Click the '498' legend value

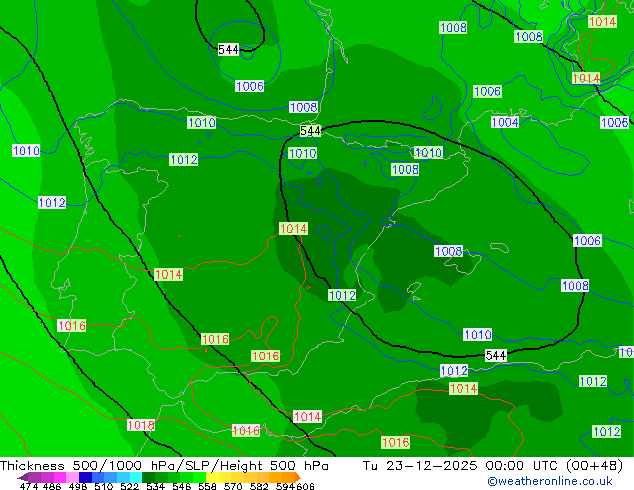[78, 486]
